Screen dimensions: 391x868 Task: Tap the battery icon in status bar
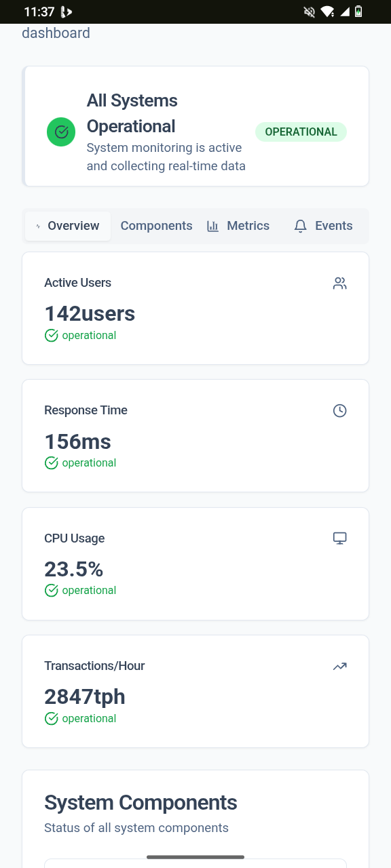(358, 12)
